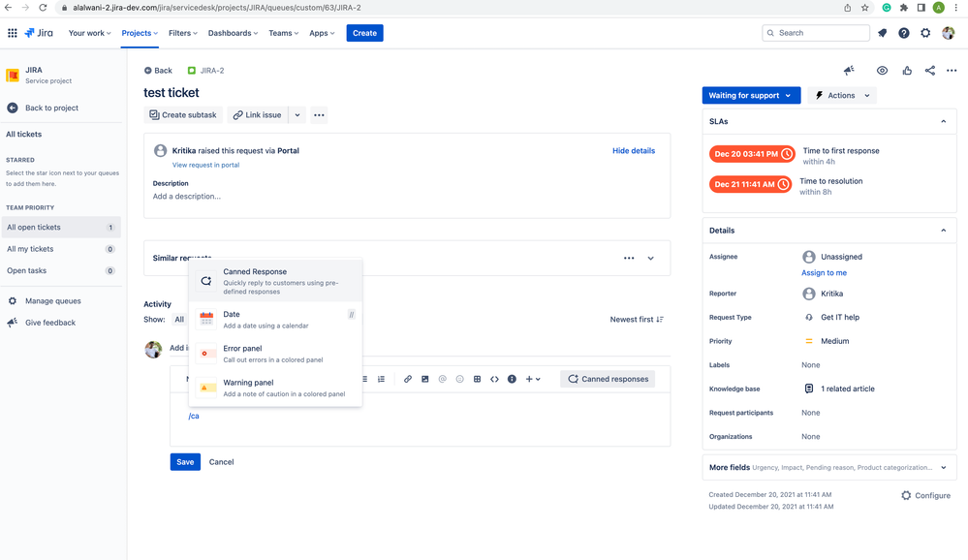968x560 pixels.
Task: Click Assign to me link
Action: click(x=825, y=273)
